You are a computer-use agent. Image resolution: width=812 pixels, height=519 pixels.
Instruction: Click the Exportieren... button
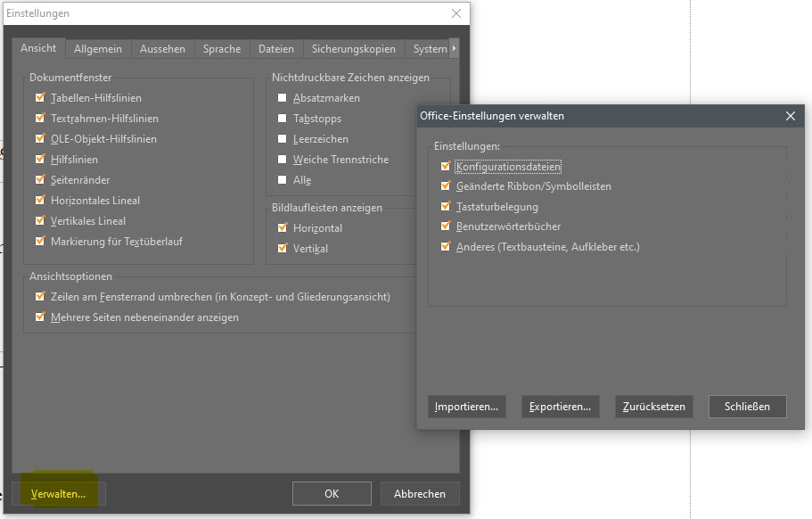(560, 407)
